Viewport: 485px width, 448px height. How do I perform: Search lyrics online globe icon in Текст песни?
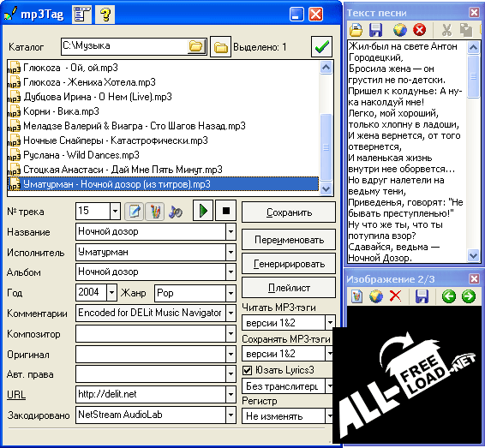point(399,30)
